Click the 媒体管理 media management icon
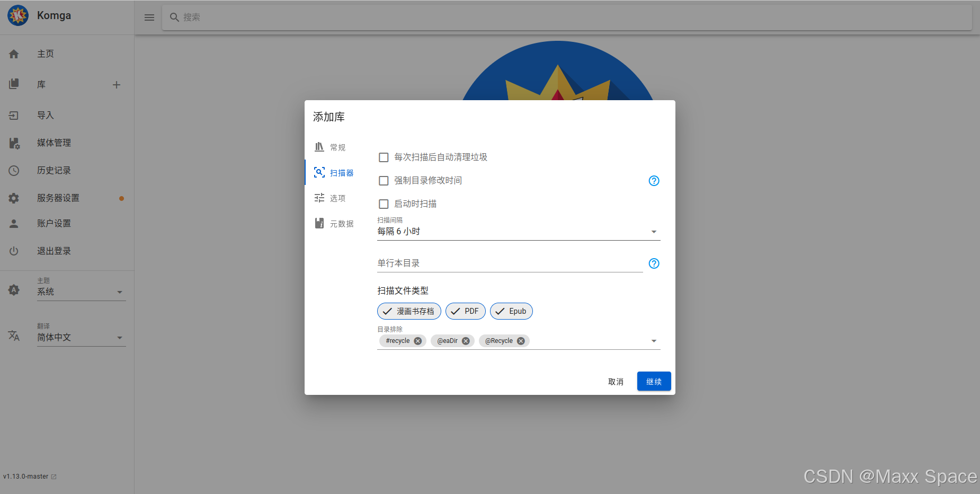 pos(14,143)
